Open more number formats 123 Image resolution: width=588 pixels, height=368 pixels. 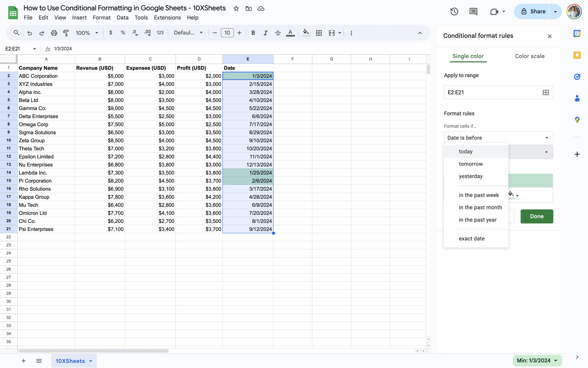160,33
